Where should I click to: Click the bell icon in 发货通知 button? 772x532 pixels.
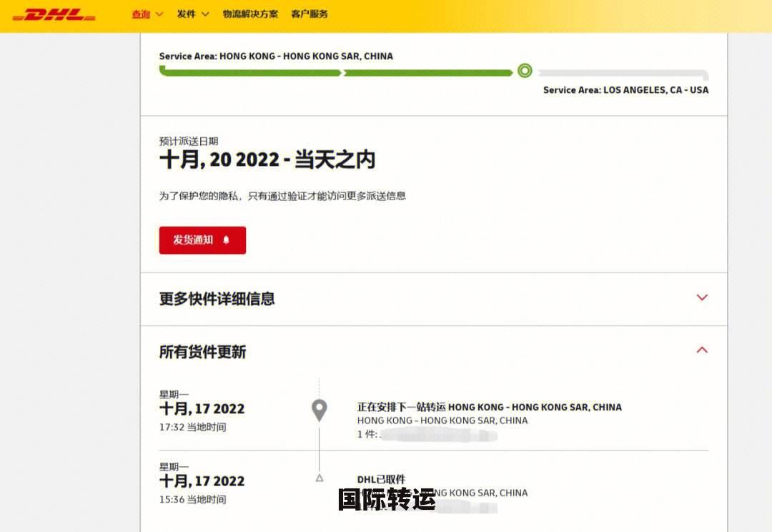(x=227, y=240)
